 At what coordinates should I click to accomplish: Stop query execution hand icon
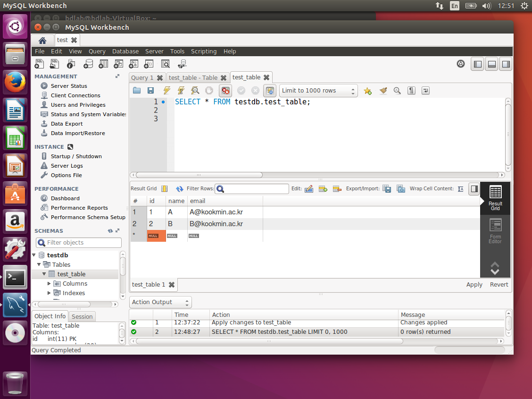[209, 90]
